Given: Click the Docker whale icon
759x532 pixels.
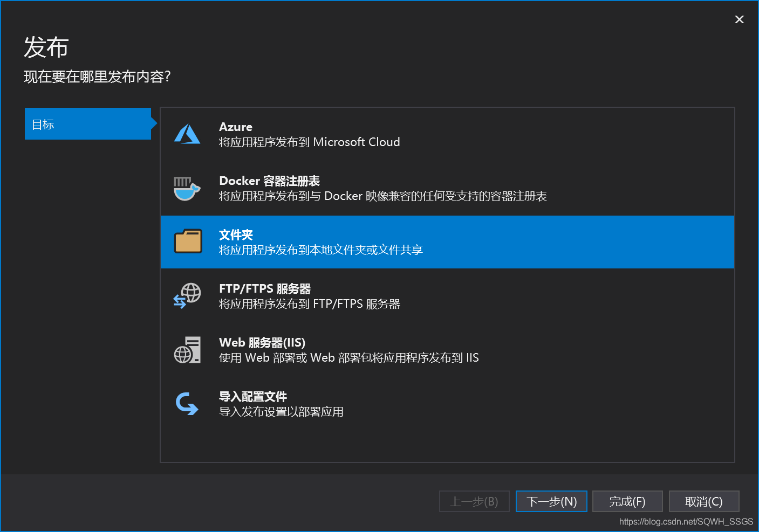Looking at the screenshot, I should pos(187,189).
